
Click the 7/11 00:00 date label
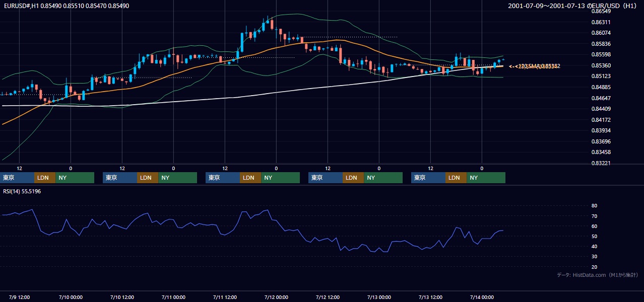[x=174, y=297]
